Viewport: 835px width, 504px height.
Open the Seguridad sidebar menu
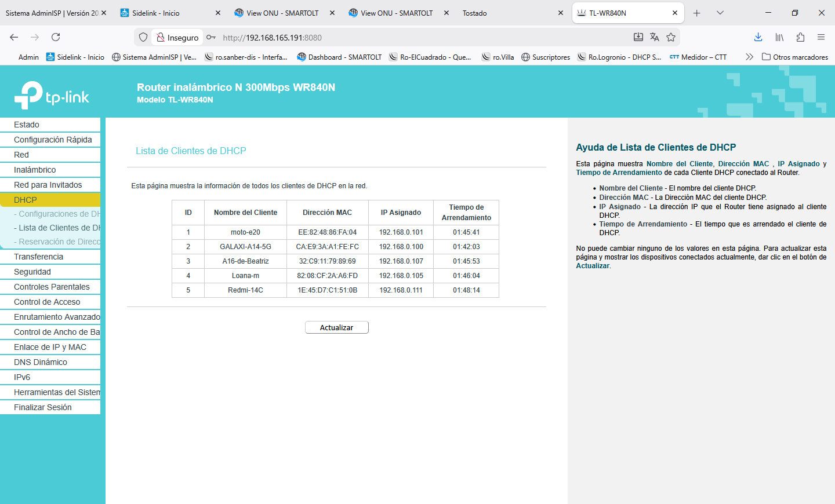32,272
